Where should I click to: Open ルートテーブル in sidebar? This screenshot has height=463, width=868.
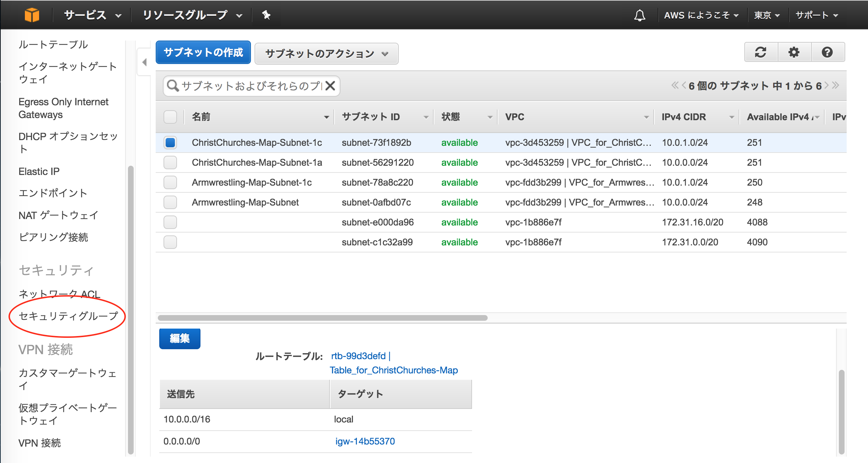tap(53, 44)
